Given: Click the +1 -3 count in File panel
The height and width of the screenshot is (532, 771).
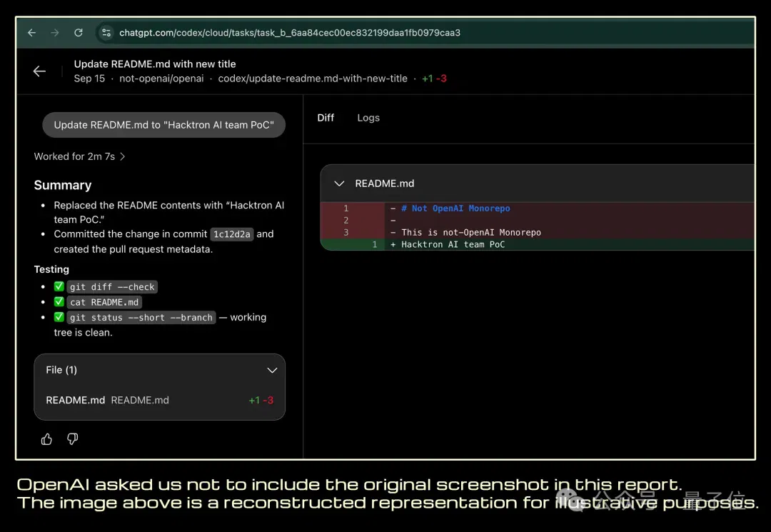Looking at the screenshot, I should (x=261, y=400).
